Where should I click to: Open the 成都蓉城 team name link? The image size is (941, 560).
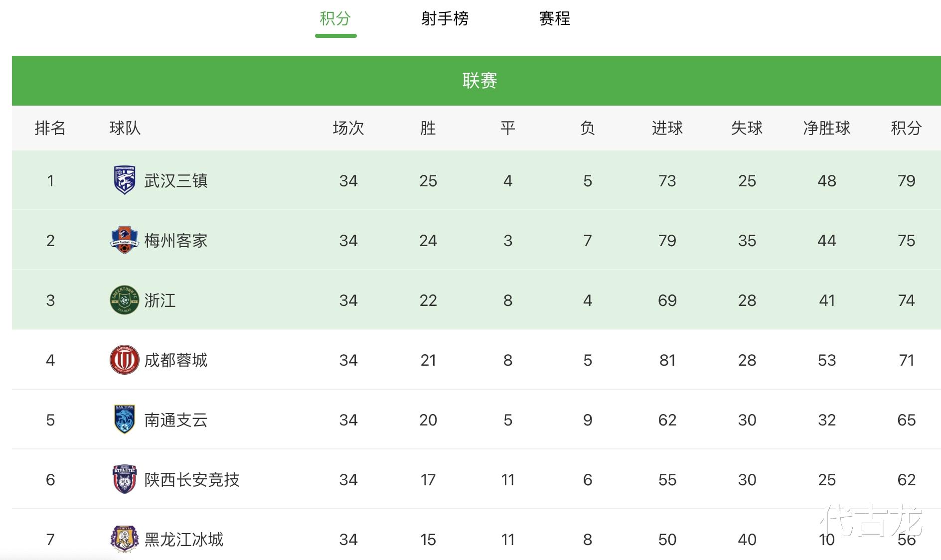(176, 360)
